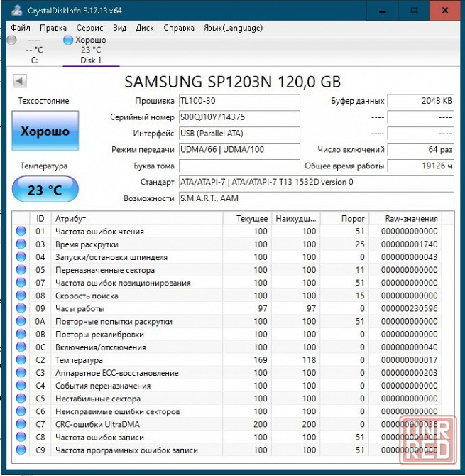Click status icon for Аппаратное ECC-восстановление
The height and width of the screenshot is (476, 465).
tap(21, 372)
